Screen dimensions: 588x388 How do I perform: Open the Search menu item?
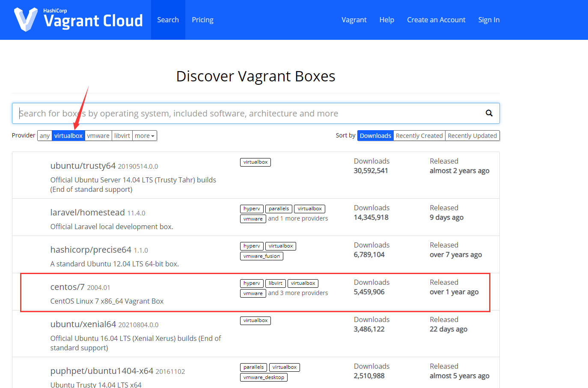pos(168,20)
